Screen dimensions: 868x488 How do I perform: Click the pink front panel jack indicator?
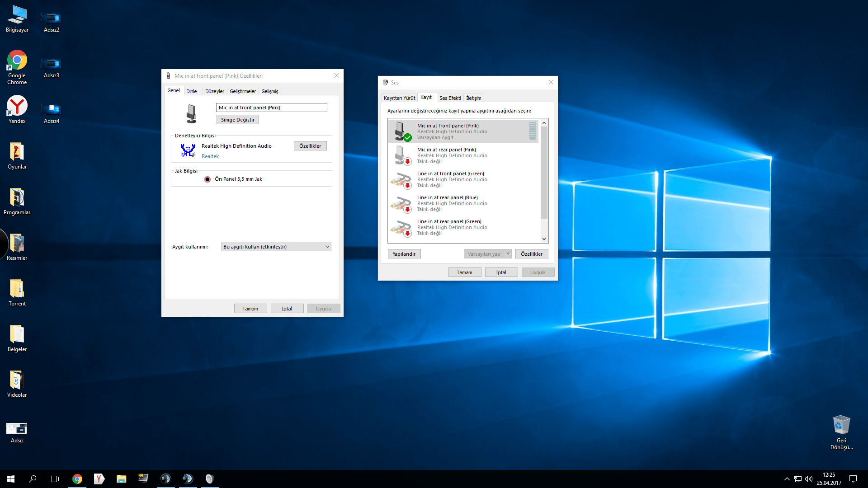(x=208, y=179)
